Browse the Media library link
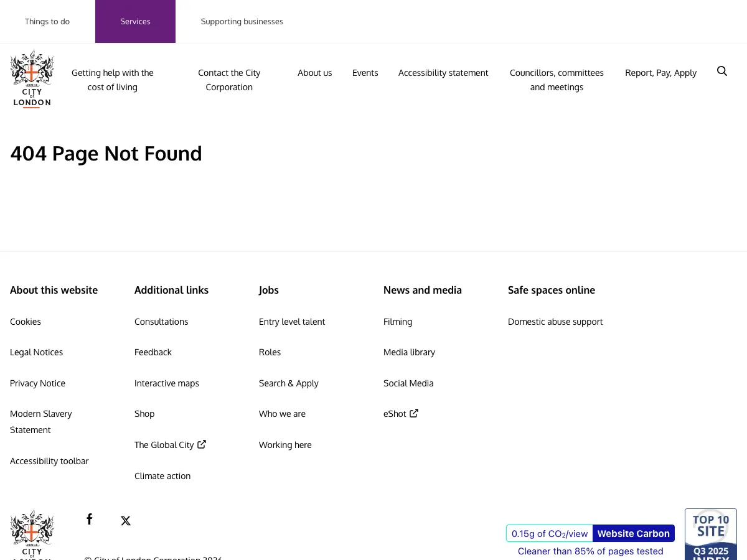This screenshot has height=560, width=747. coord(409,352)
